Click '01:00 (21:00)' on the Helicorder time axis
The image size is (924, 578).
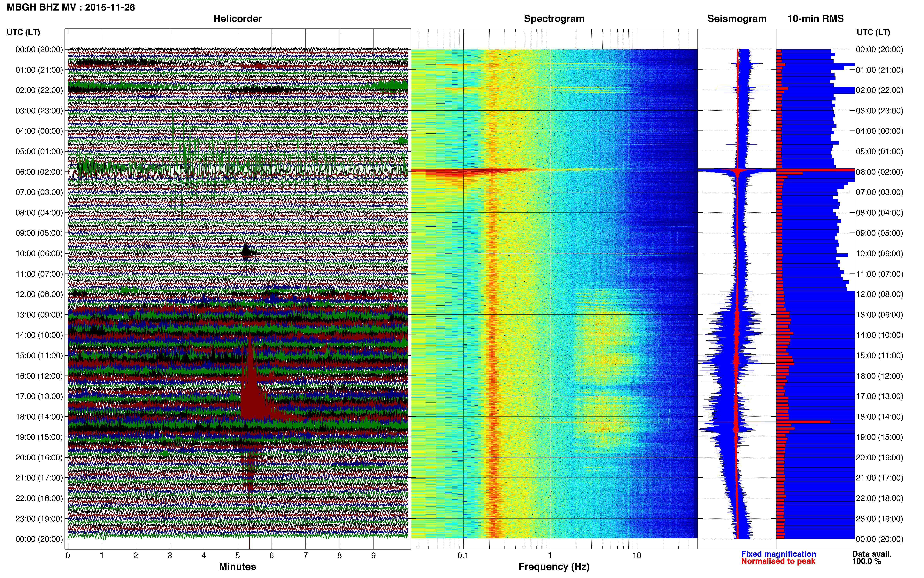(39, 70)
